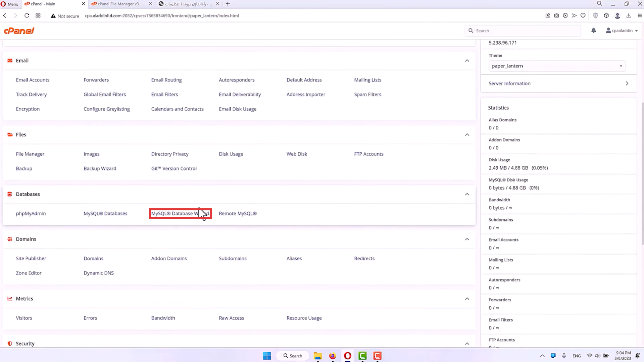
Task: Open the taskbar clock and date
Action: (623, 356)
